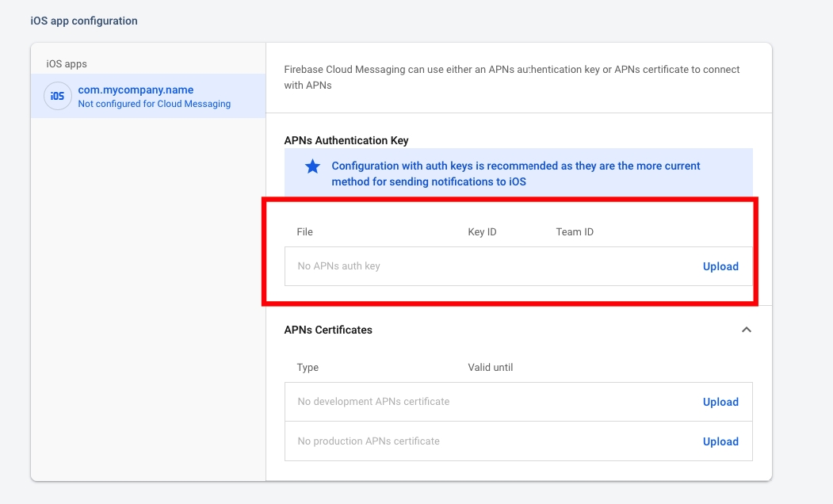Screen dimensions: 833x504
Task: Click the 'No development APNs certificate' row text
Action: point(373,402)
